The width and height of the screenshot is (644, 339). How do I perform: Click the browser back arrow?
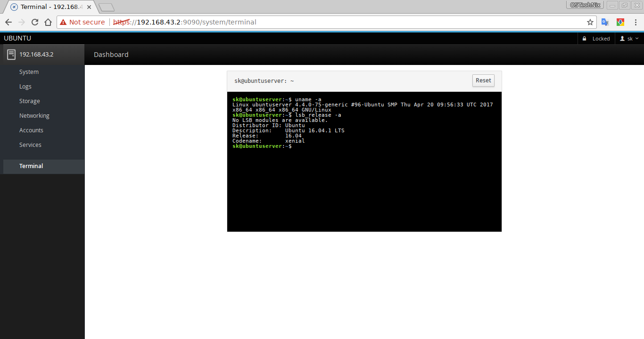tap(8, 22)
